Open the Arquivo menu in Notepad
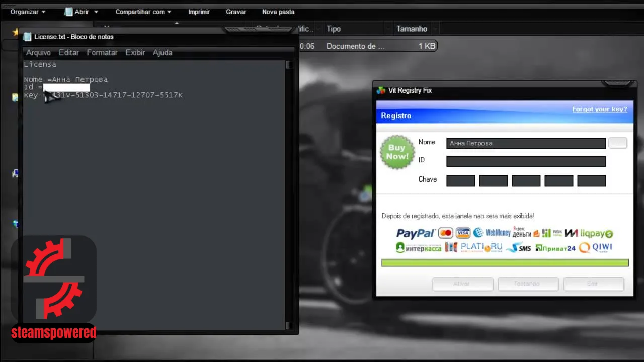This screenshot has width=644, height=362. tap(38, 52)
